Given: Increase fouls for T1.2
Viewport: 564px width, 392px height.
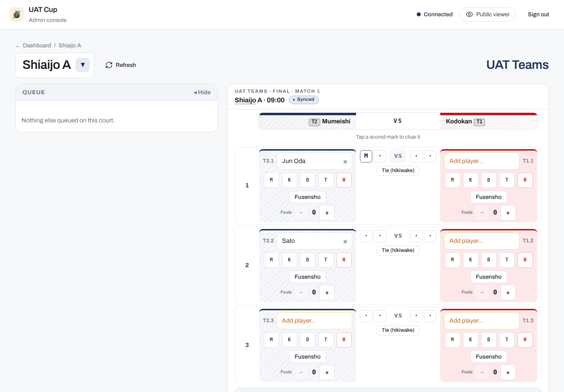Looking at the screenshot, I should click(508, 293).
